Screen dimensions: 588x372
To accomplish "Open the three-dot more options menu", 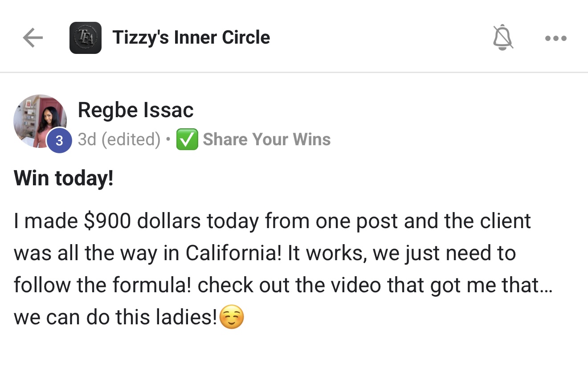I will click(x=555, y=38).
